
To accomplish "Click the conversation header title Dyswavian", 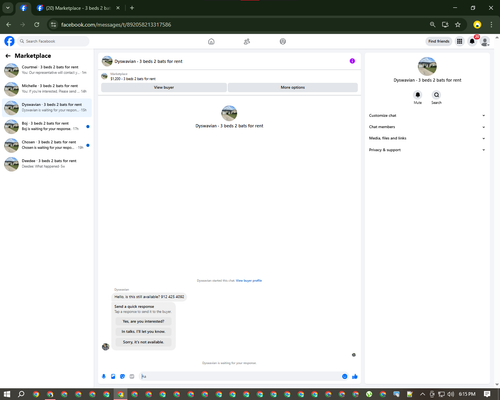I will point(148,61).
